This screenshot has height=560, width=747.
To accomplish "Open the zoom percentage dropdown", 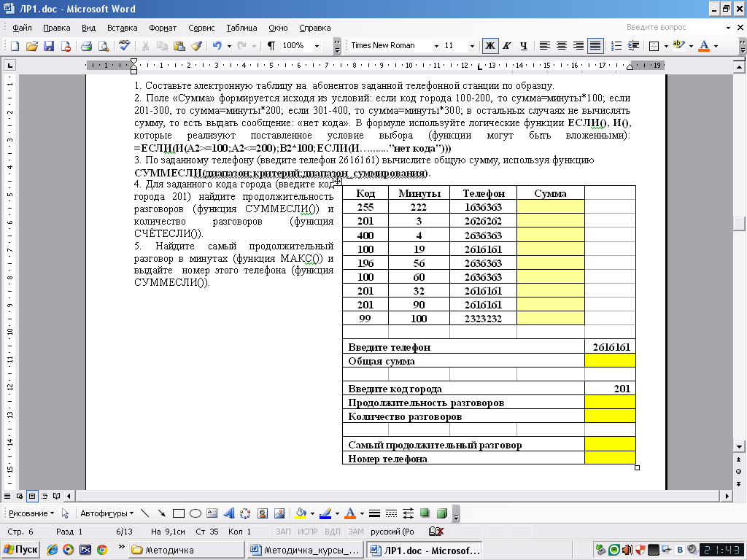I will coord(317,46).
